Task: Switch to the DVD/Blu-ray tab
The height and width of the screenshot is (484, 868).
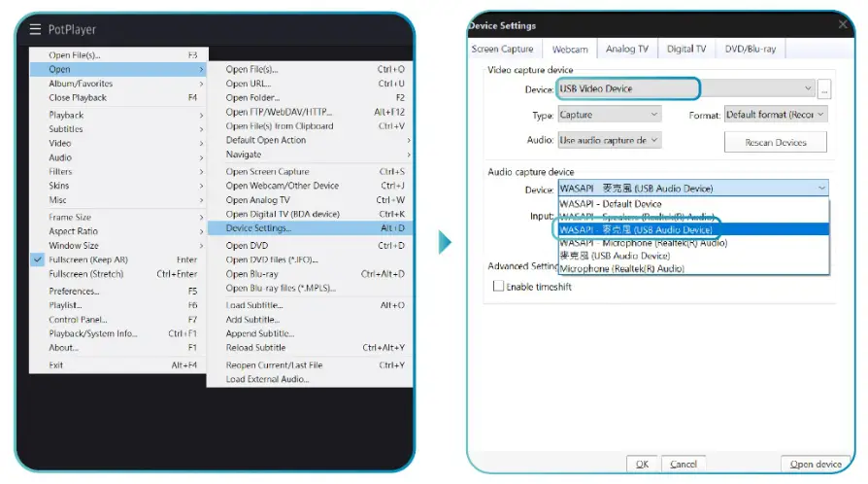Action: (751, 49)
